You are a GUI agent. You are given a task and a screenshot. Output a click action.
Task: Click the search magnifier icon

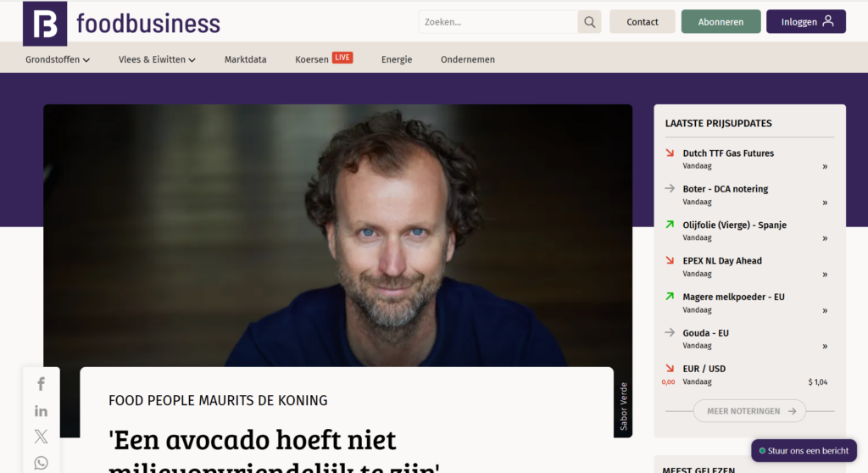coord(590,22)
